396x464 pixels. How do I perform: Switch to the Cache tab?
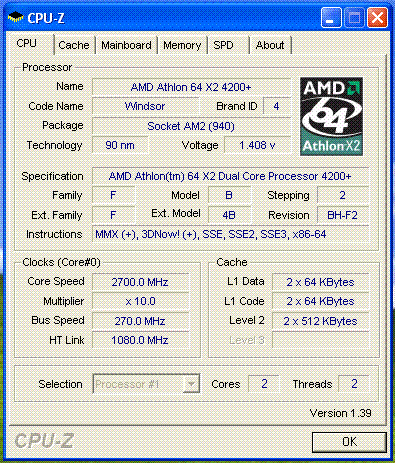pos(74,45)
